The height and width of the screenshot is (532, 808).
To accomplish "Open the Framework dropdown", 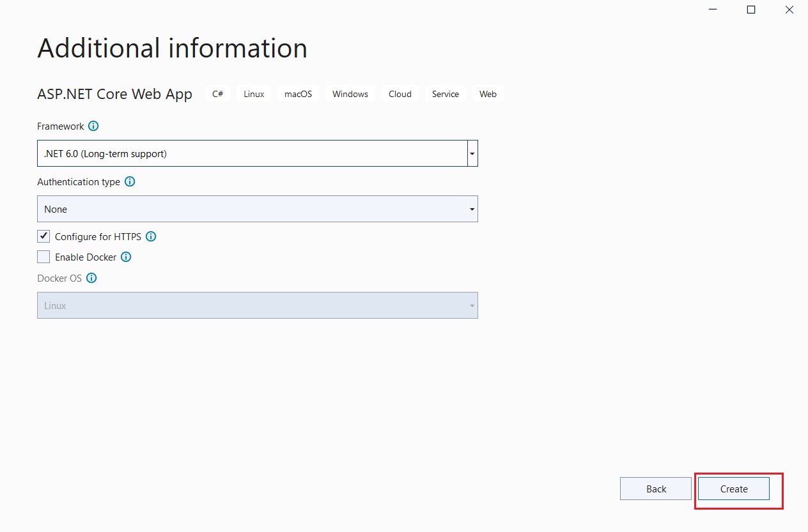I will (x=258, y=153).
